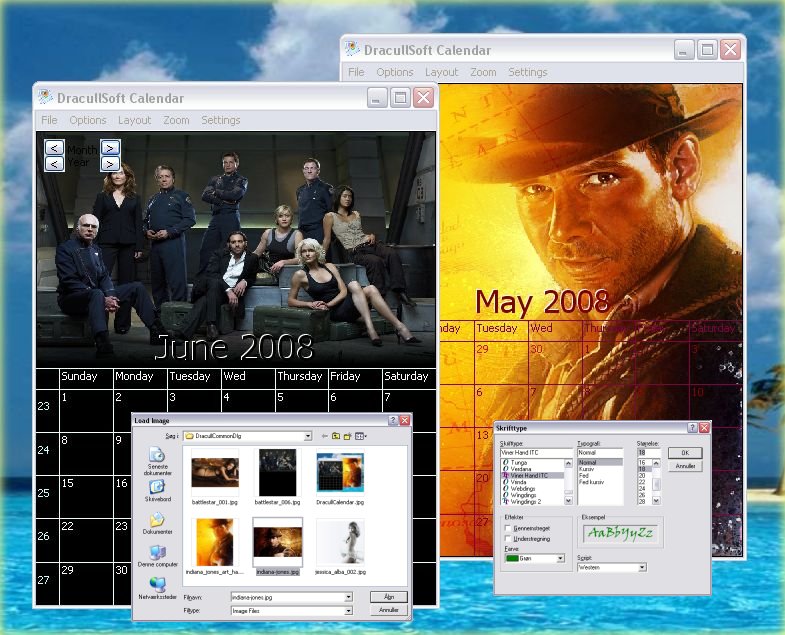Go up one folder level in Load Image

[x=335, y=436]
